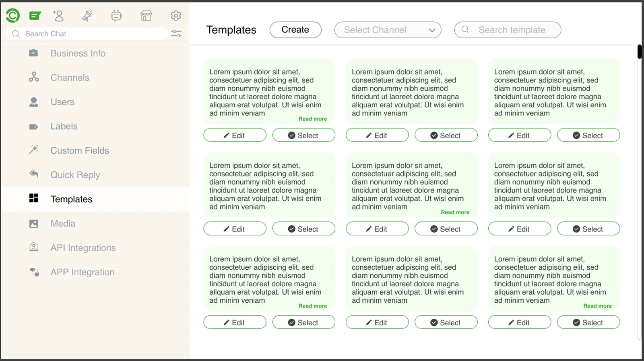Open the broadcast campaign icon
The height and width of the screenshot is (361, 644).
[87, 16]
